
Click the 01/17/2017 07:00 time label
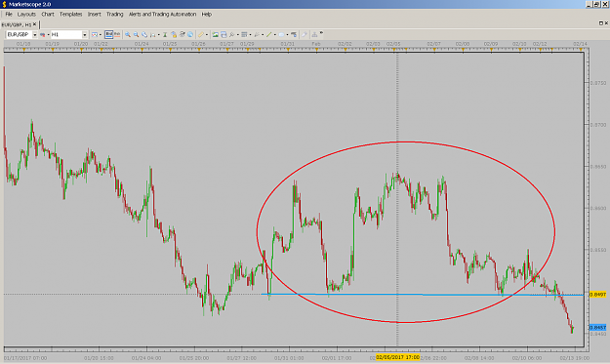pyautogui.click(x=25, y=358)
